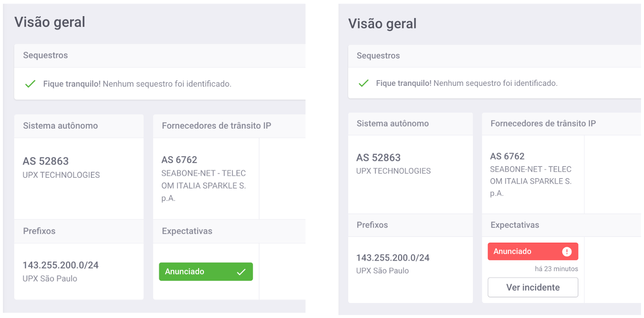The height and width of the screenshot is (318, 644).
Task: Click green checkmark icon in left Sequestros panel
Action: (30, 84)
